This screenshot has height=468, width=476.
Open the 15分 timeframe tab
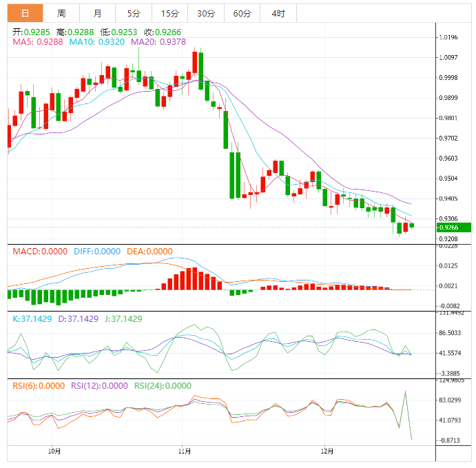(x=169, y=13)
